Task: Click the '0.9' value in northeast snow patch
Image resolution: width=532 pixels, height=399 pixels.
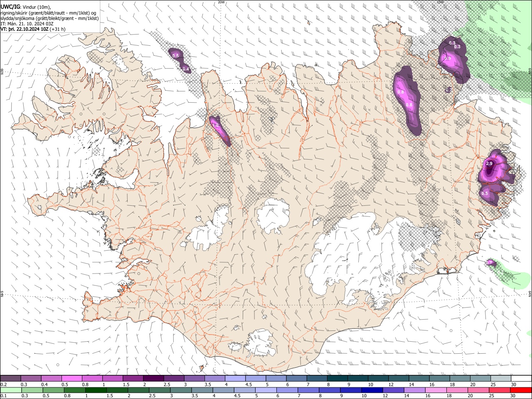Action: point(448,59)
